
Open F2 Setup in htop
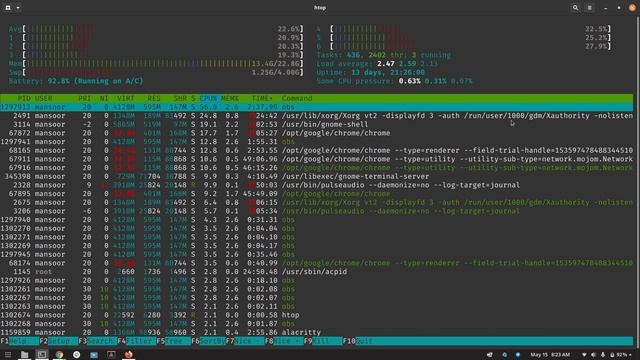pyautogui.click(x=58, y=341)
